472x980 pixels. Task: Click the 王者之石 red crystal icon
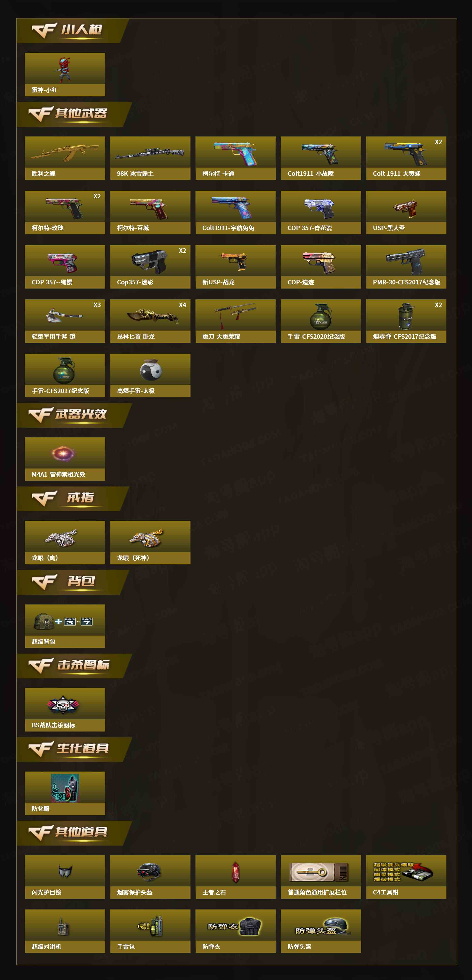click(236, 872)
